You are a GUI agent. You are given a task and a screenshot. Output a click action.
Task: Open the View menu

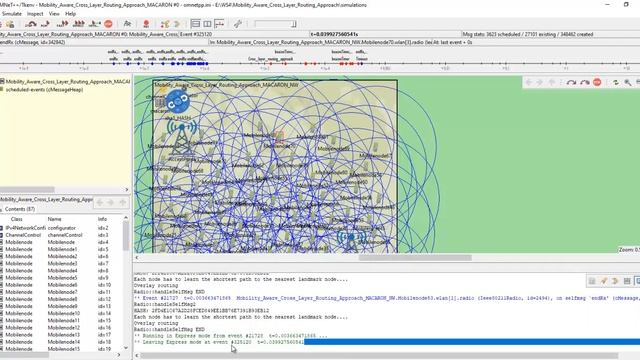pos(54,13)
